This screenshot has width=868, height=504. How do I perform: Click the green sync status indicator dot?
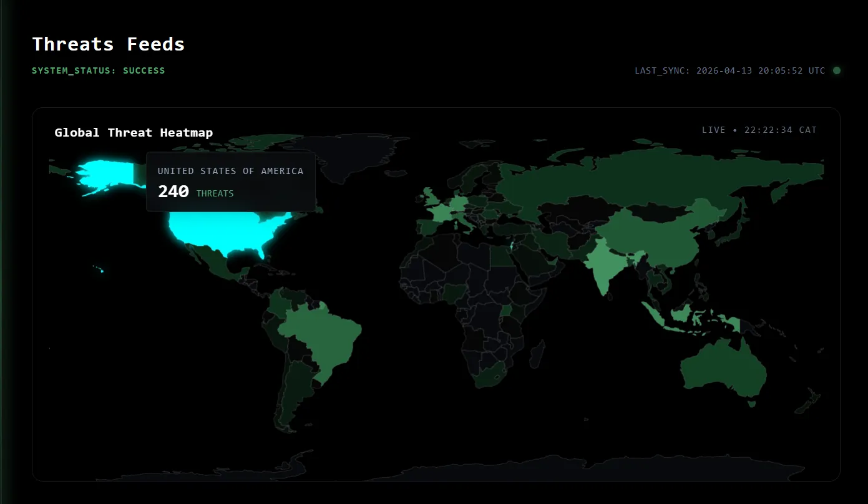(837, 70)
